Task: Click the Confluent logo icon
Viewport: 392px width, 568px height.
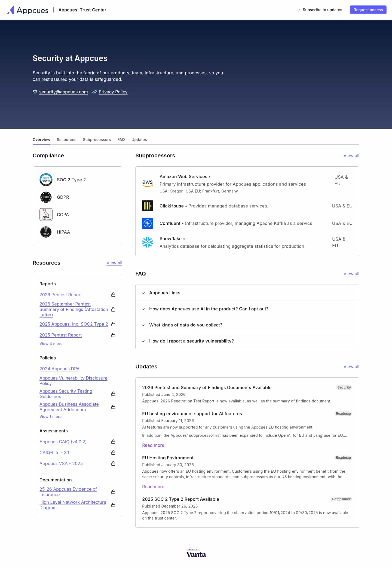Action: pyautogui.click(x=148, y=223)
